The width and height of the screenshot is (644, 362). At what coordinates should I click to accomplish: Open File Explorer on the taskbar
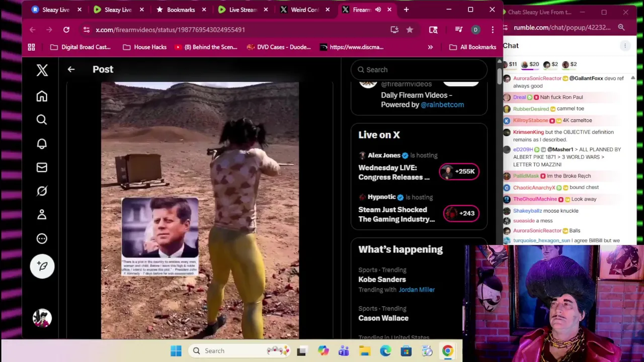[365, 351]
